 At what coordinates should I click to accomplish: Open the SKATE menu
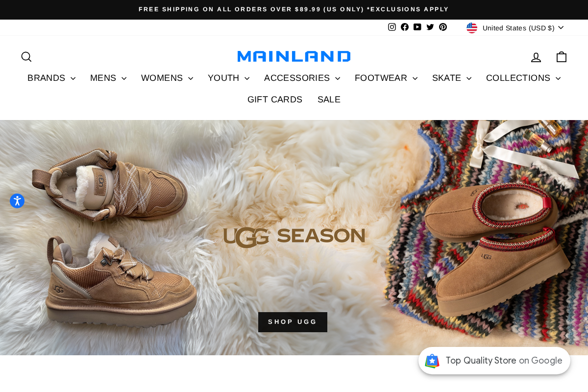tap(452, 78)
